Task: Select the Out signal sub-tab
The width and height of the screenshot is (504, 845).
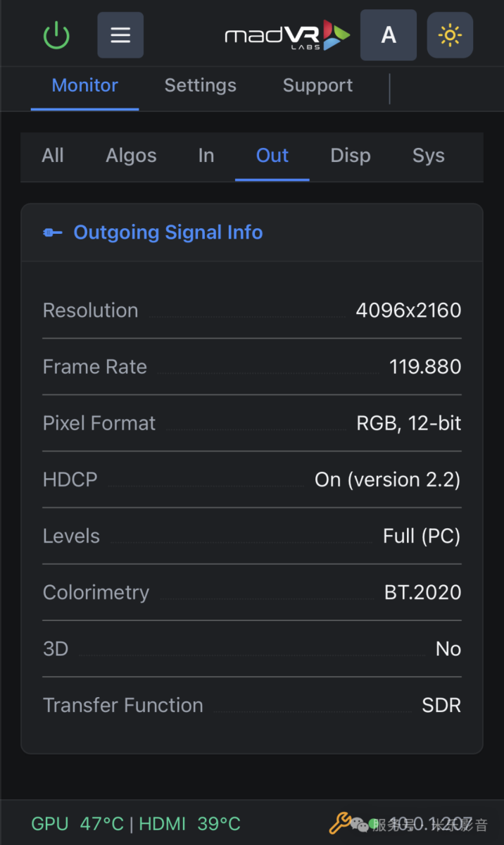Action: [272, 156]
